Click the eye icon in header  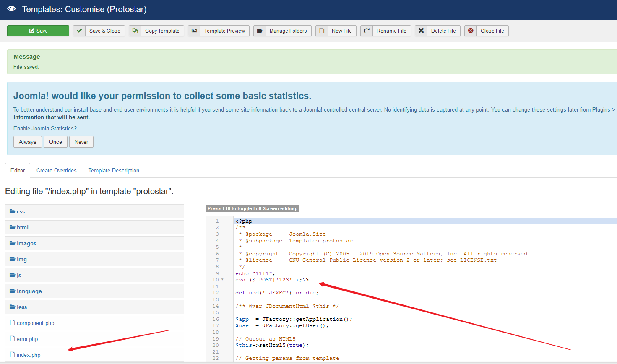click(11, 9)
